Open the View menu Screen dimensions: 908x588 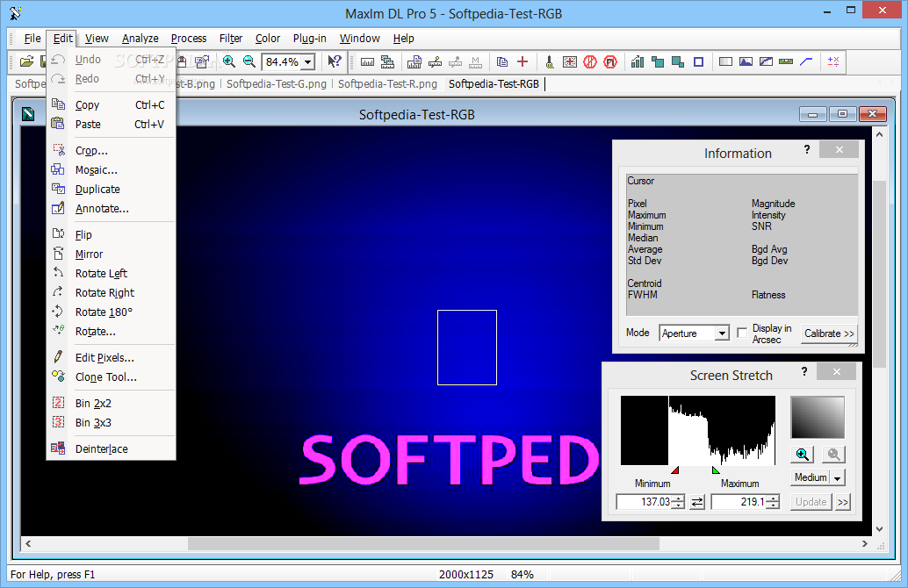pyautogui.click(x=97, y=39)
